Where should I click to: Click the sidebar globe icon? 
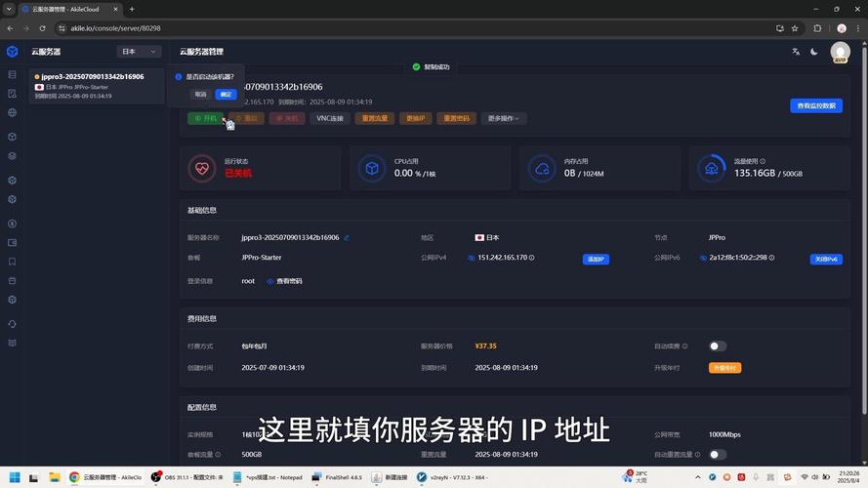tap(12, 113)
